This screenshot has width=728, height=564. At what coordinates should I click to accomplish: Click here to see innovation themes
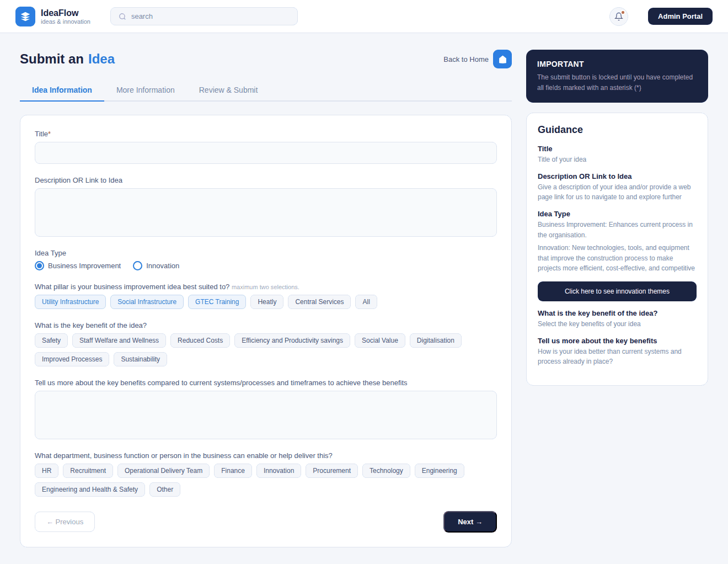click(617, 291)
